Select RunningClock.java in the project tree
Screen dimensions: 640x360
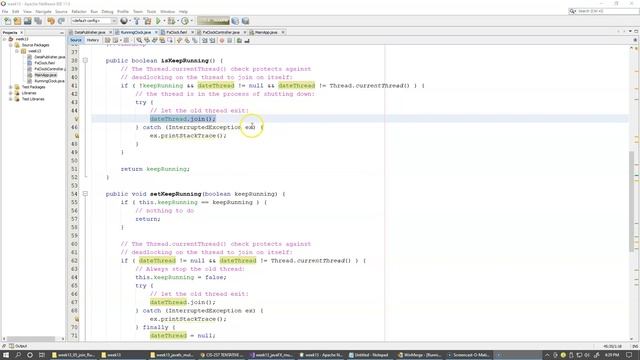coord(49,81)
